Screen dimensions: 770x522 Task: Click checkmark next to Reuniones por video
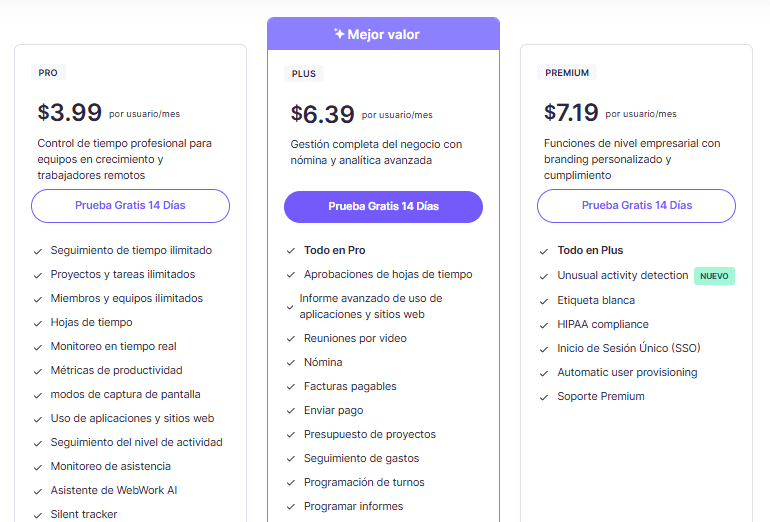coord(291,339)
